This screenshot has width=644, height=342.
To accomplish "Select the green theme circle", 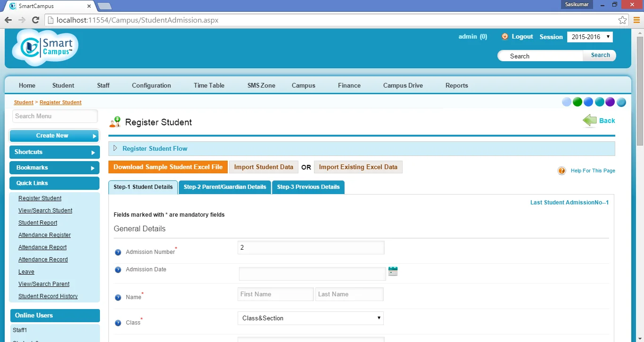I will tap(578, 102).
